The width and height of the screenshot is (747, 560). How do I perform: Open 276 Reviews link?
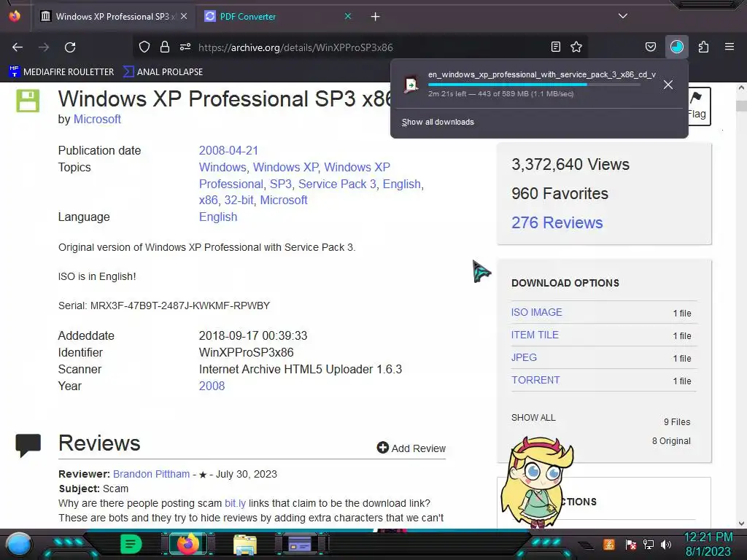pos(557,222)
